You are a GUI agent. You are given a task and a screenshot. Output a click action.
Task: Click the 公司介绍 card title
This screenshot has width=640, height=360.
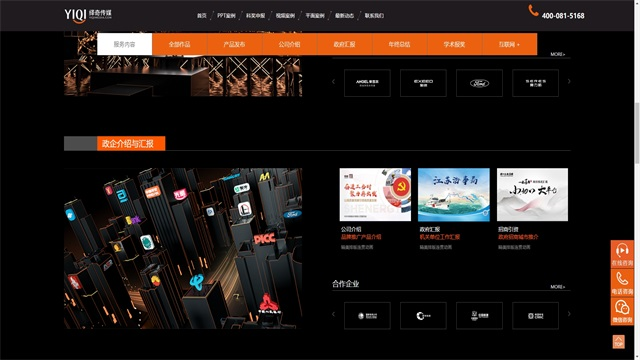tap(351, 229)
